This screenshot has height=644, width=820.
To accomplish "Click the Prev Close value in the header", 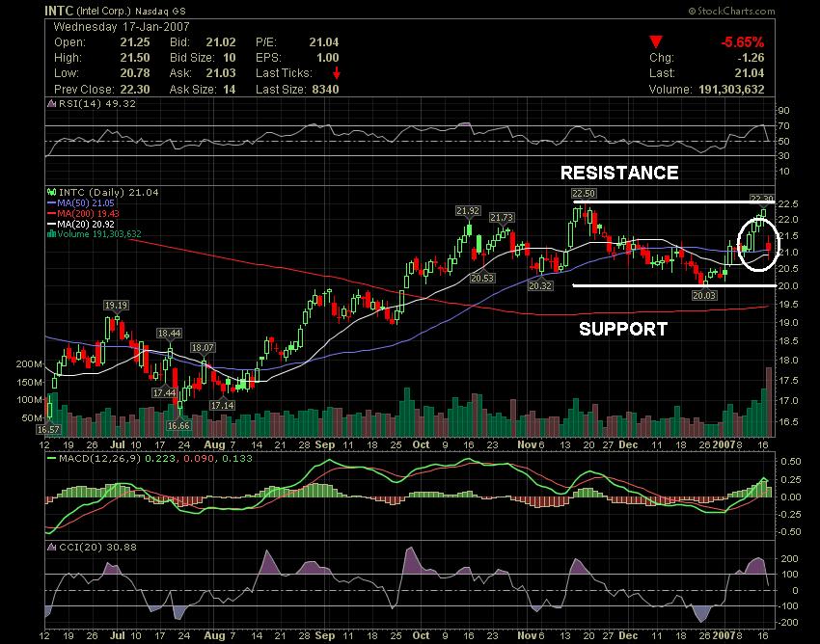I will pos(135,90).
